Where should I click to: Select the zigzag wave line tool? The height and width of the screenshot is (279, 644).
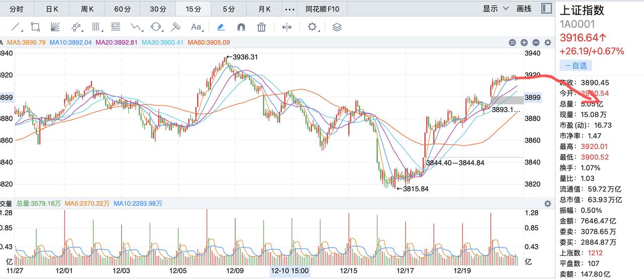point(136,27)
